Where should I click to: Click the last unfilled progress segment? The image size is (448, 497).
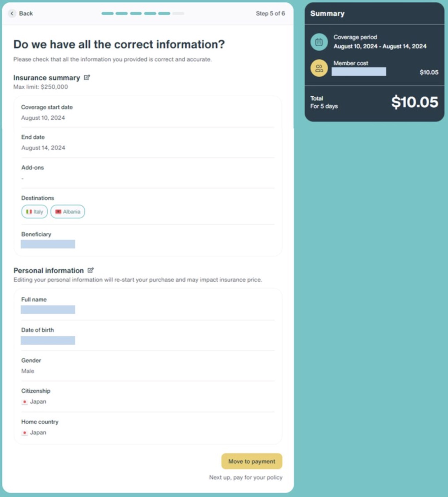click(x=178, y=13)
